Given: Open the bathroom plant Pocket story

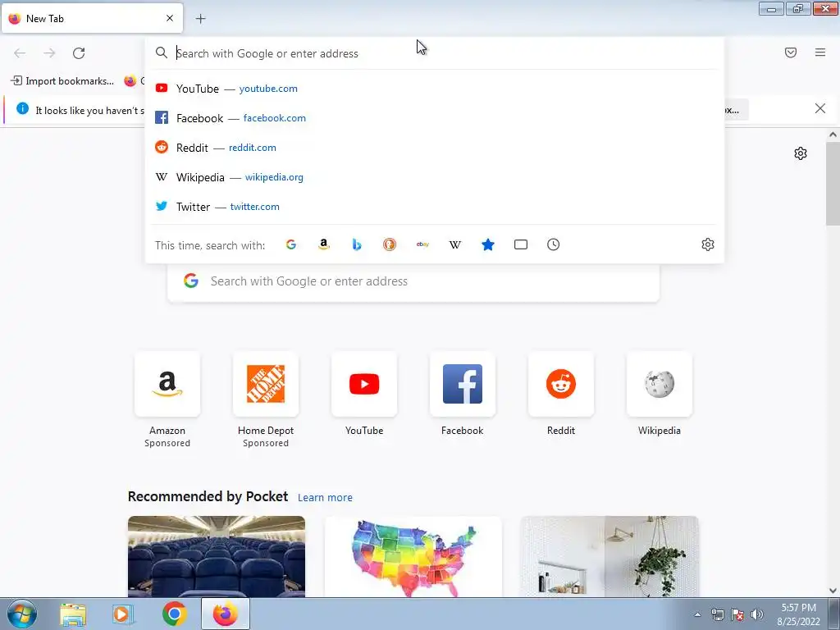Looking at the screenshot, I should click(x=609, y=557).
